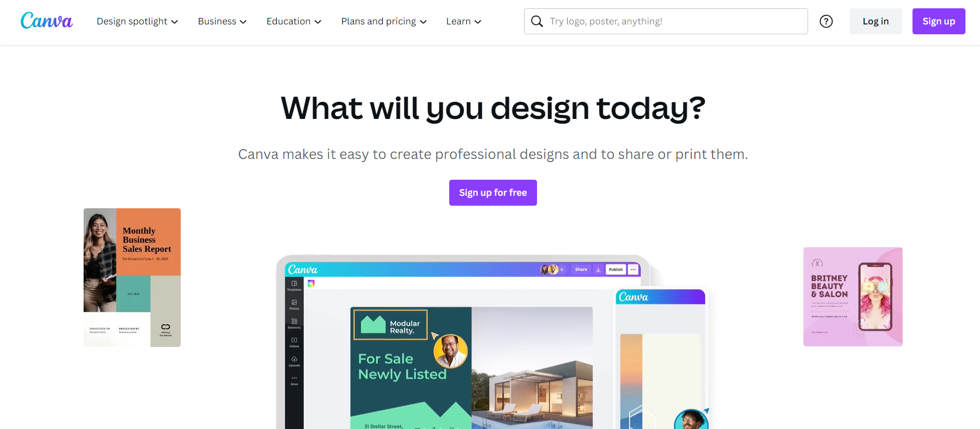980x429 pixels.
Task: Select the Videos icon in mockup sidebar
Action: [x=294, y=342]
